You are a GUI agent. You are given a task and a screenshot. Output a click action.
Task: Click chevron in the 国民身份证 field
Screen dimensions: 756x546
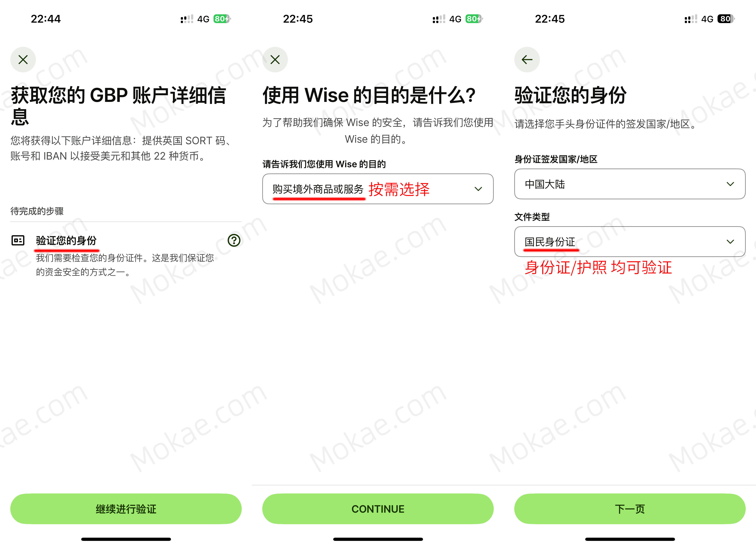[x=730, y=242]
